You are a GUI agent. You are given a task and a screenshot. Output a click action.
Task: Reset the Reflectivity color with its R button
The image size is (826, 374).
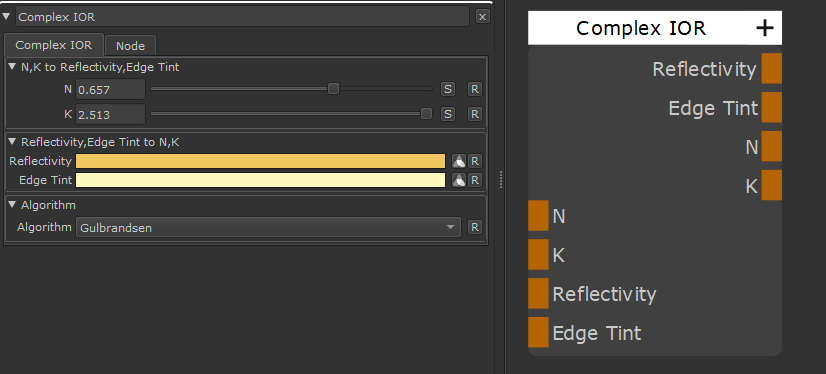click(x=475, y=161)
